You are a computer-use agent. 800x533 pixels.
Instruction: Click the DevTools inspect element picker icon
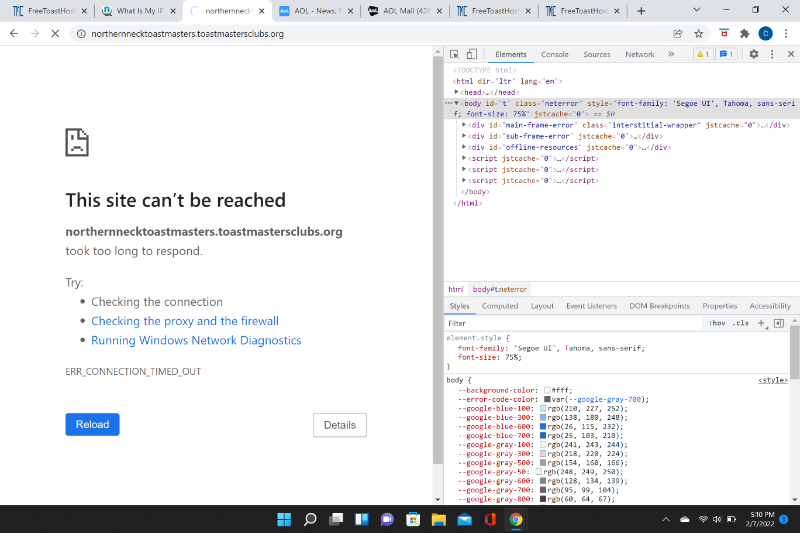[454, 54]
